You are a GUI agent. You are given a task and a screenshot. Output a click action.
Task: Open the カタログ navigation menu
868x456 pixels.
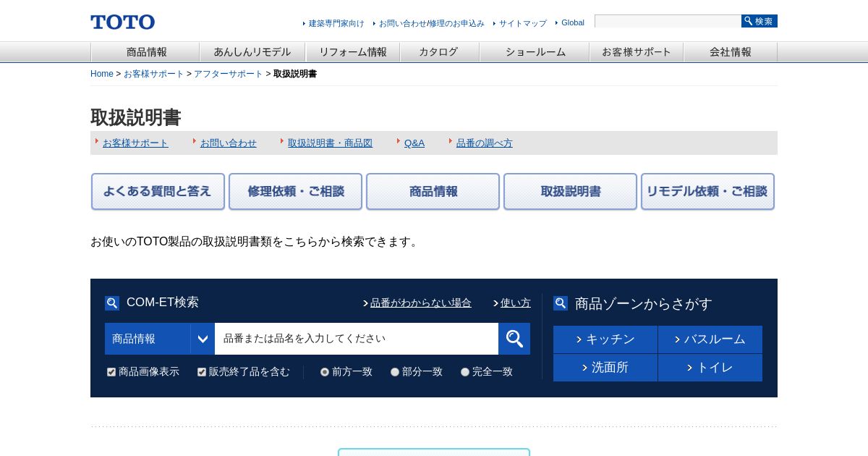pyautogui.click(x=440, y=52)
